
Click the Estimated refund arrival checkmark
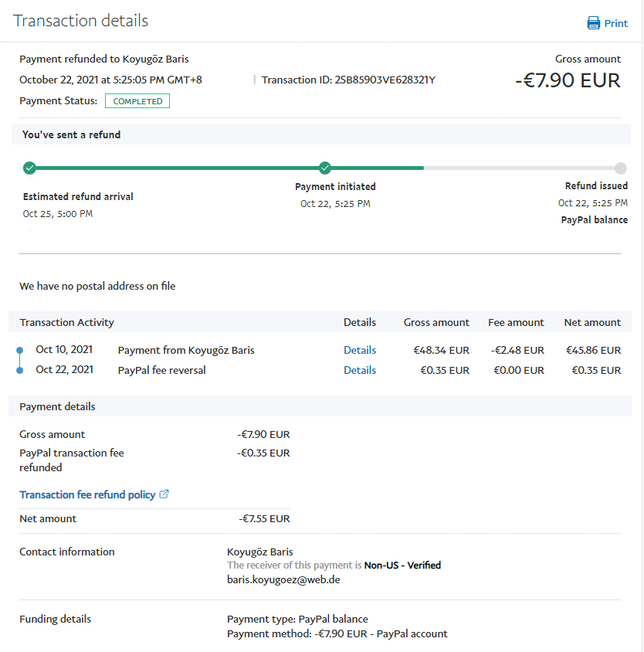pyautogui.click(x=29, y=168)
